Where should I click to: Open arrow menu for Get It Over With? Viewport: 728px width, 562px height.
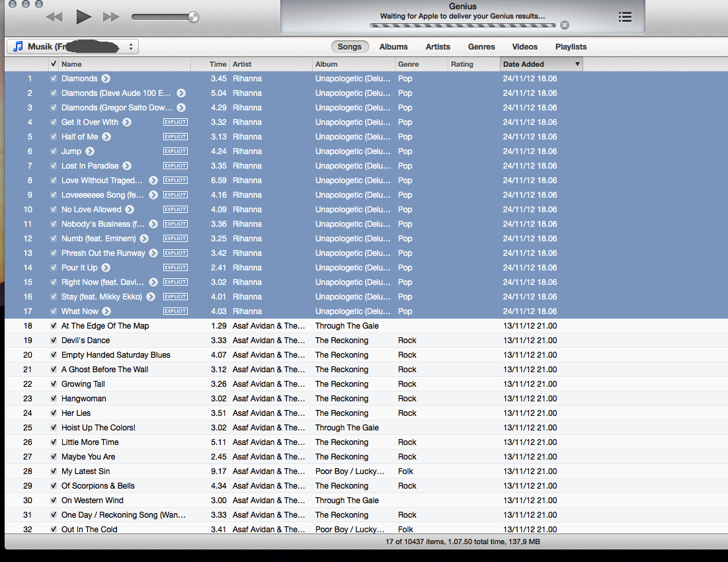127,122
